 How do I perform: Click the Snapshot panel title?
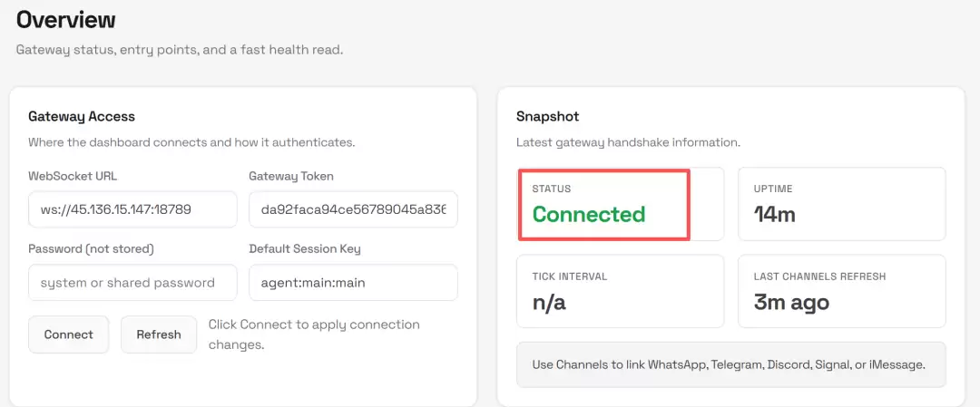pos(547,116)
